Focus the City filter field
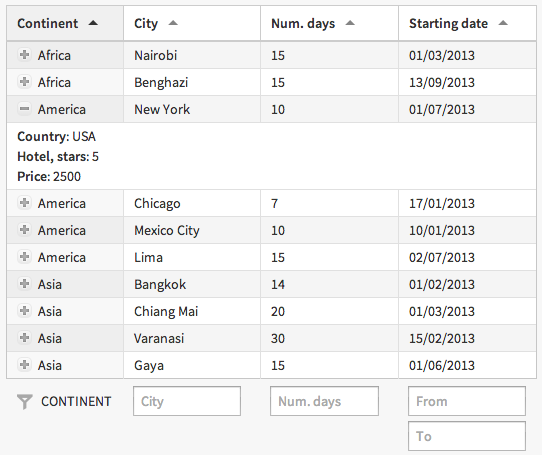This screenshot has height=455, width=542. (x=187, y=401)
